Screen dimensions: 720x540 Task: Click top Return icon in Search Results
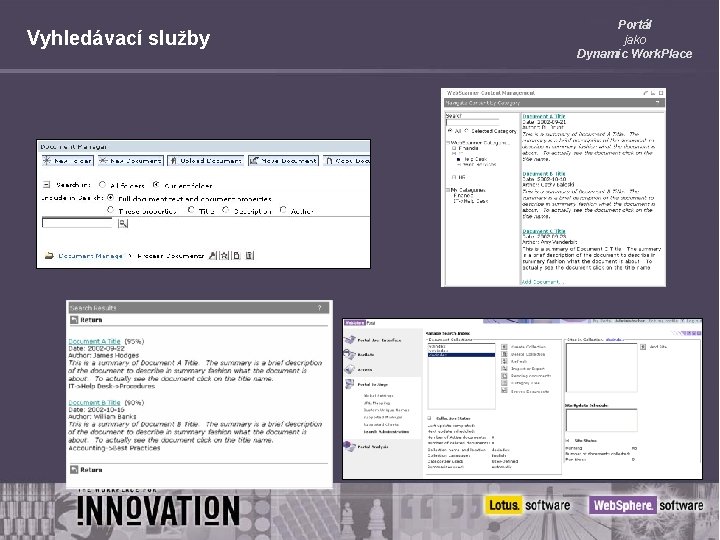tap(74, 320)
